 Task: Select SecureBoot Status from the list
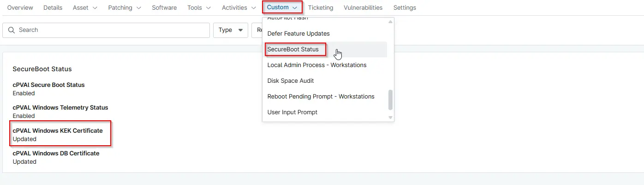tap(293, 49)
